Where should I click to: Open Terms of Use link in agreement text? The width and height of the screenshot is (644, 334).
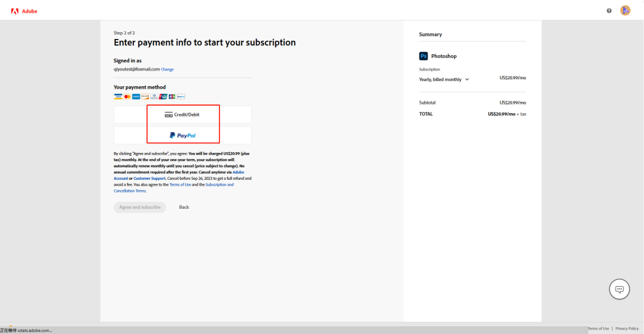pos(180,184)
